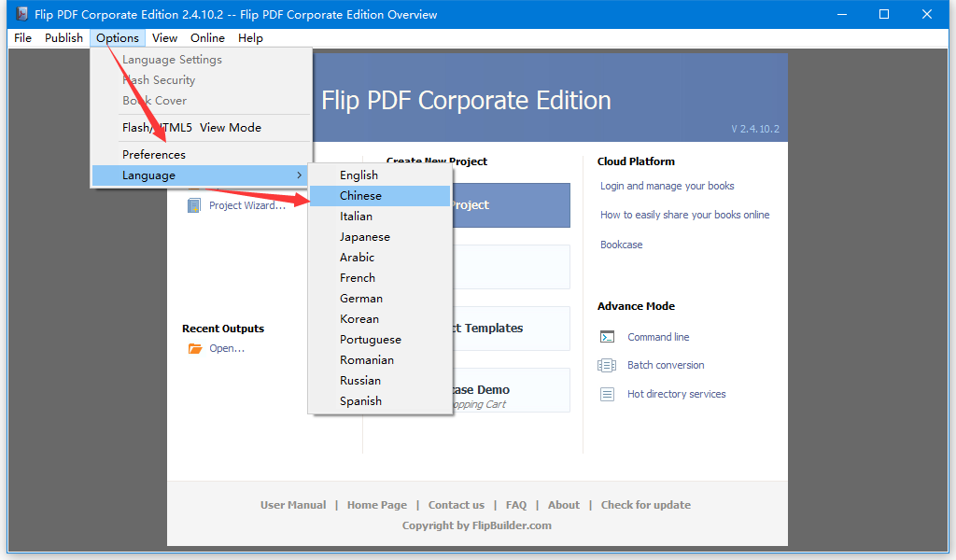The height and width of the screenshot is (560, 956).
Task: Click the Open folder icon under Recent Outputs
Action: pyautogui.click(x=195, y=348)
